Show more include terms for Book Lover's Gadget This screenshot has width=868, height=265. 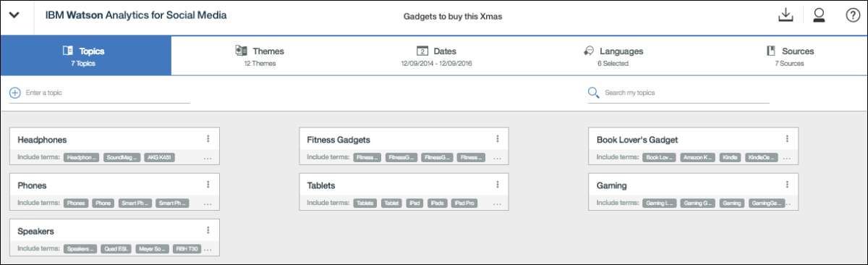point(786,157)
